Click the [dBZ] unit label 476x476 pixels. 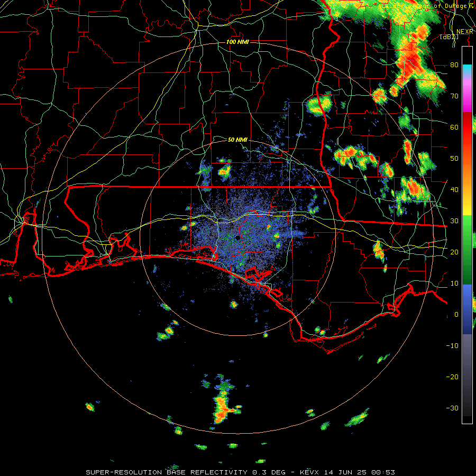pyautogui.click(x=449, y=37)
